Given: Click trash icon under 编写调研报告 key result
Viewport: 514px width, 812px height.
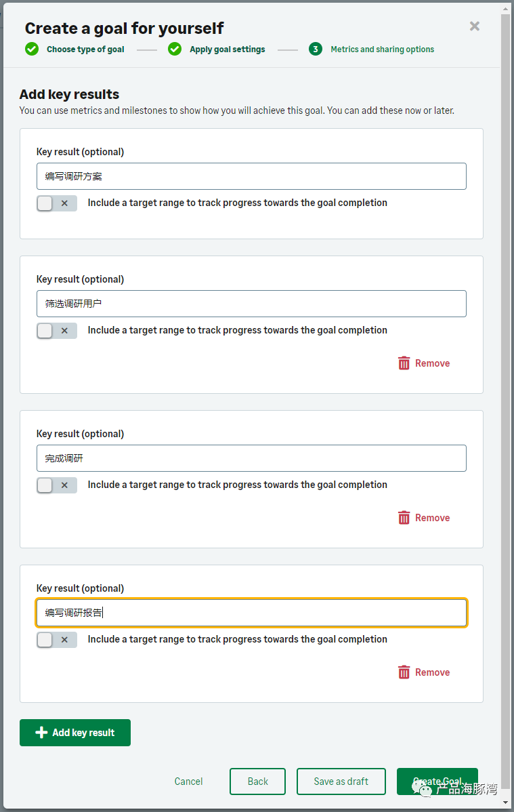Looking at the screenshot, I should click(x=404, y=672).
